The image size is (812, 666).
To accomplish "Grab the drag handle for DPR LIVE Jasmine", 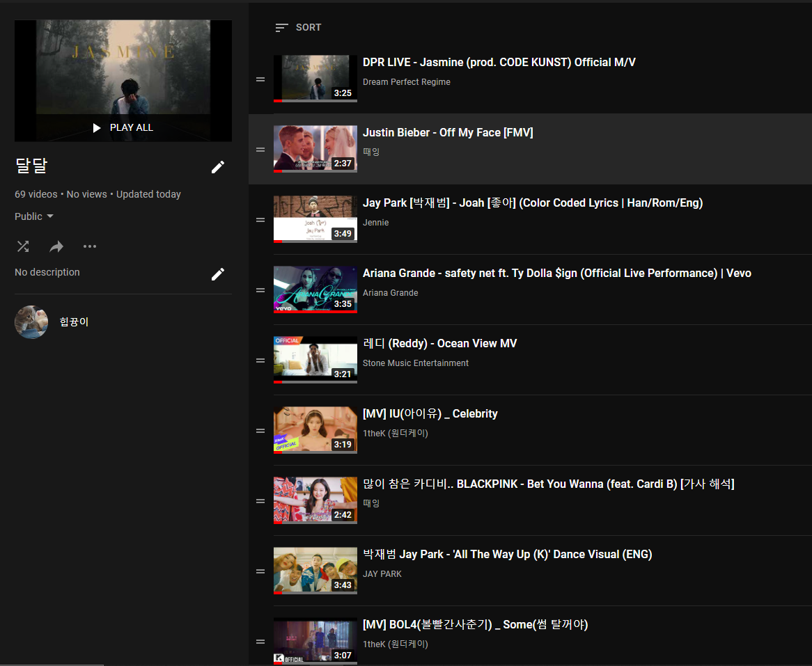I will click(x=260, y=79).
